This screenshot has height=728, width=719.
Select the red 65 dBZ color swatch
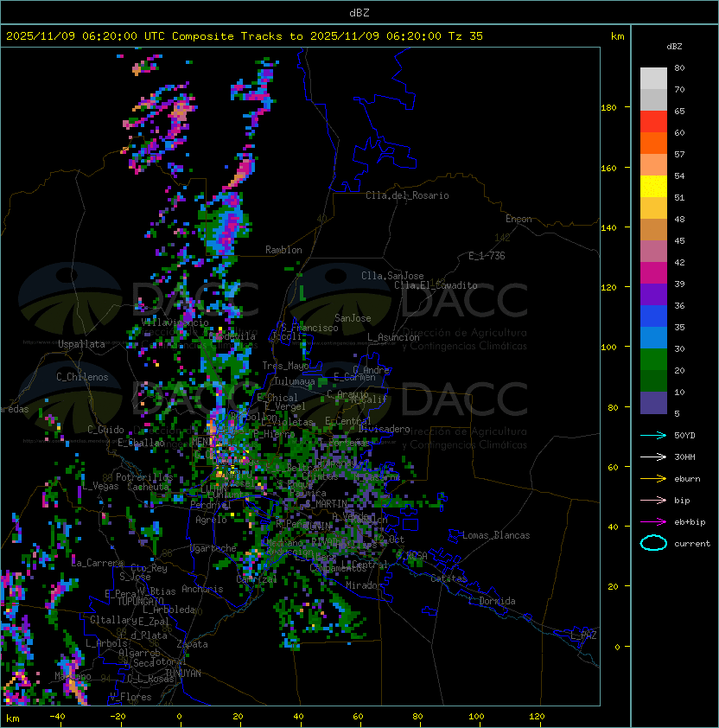[653, 122]
